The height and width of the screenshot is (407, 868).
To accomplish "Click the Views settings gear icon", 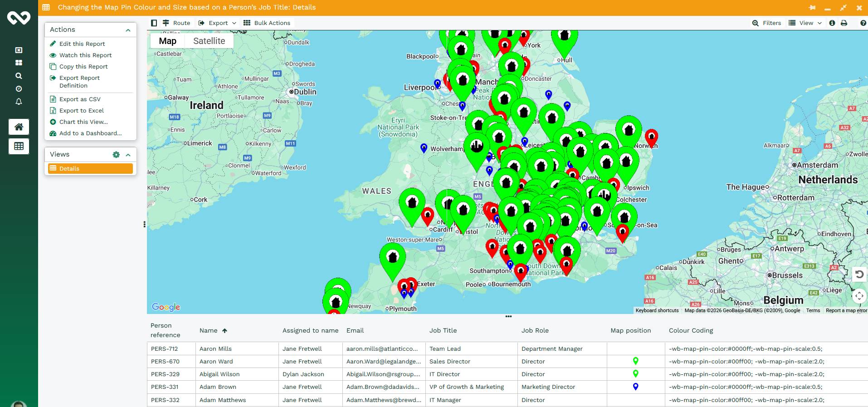I will [116, 155].
